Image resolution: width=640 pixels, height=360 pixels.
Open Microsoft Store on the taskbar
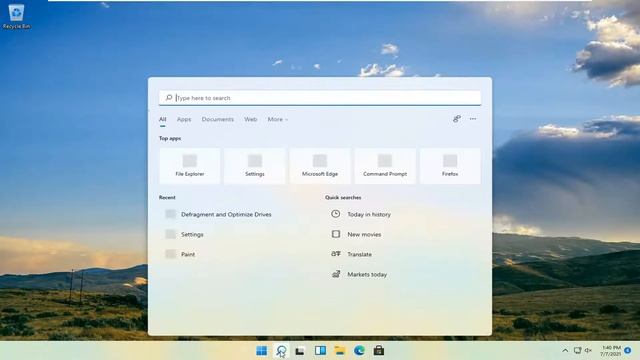click(x=379, y=351)
